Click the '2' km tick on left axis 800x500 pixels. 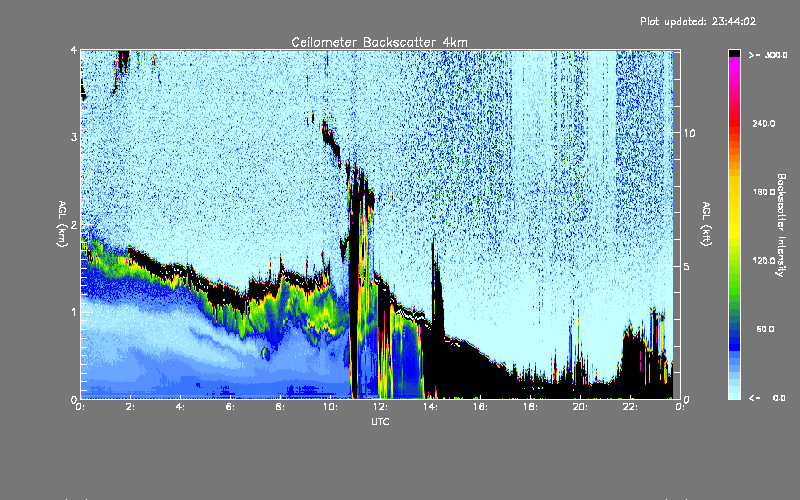point(74,224)
